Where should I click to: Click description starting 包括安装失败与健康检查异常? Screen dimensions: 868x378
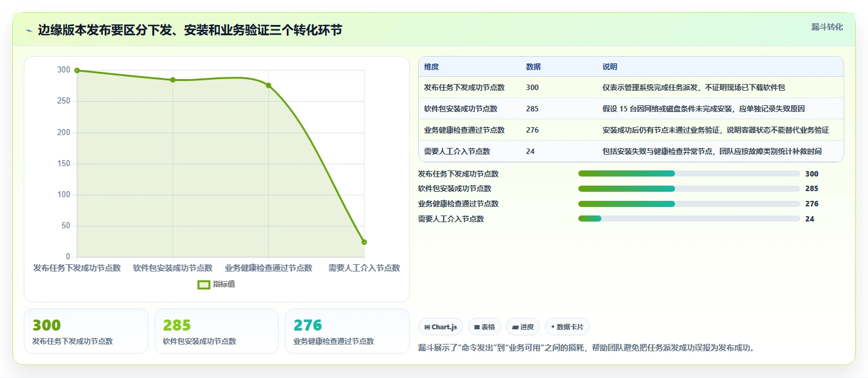712,152
